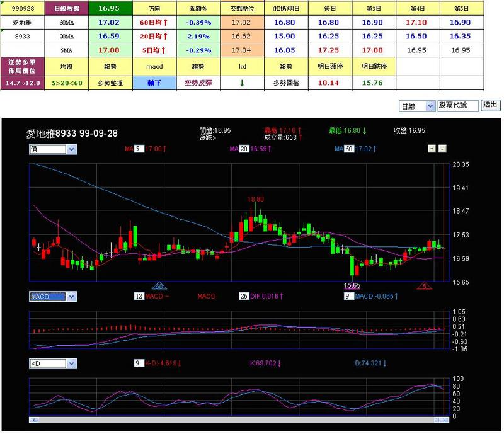Screen dimensions: 504x434
Task: Click the red 5 triangle marker below chart
Action: (425, 287)
